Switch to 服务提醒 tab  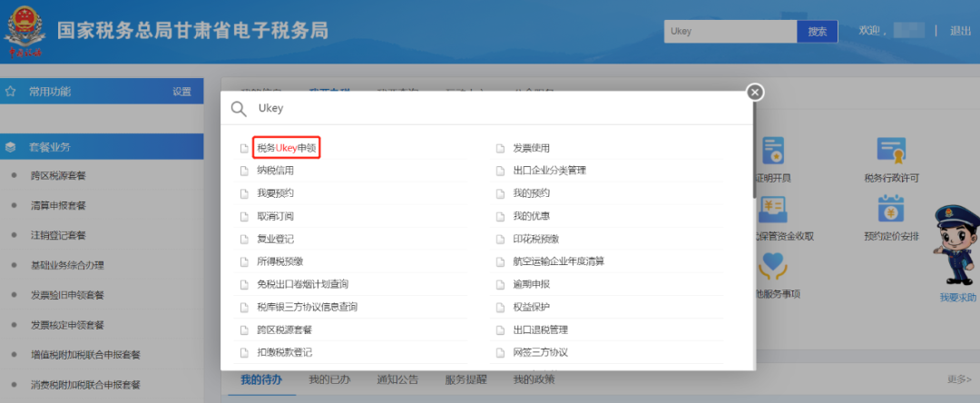click(465, 380)
